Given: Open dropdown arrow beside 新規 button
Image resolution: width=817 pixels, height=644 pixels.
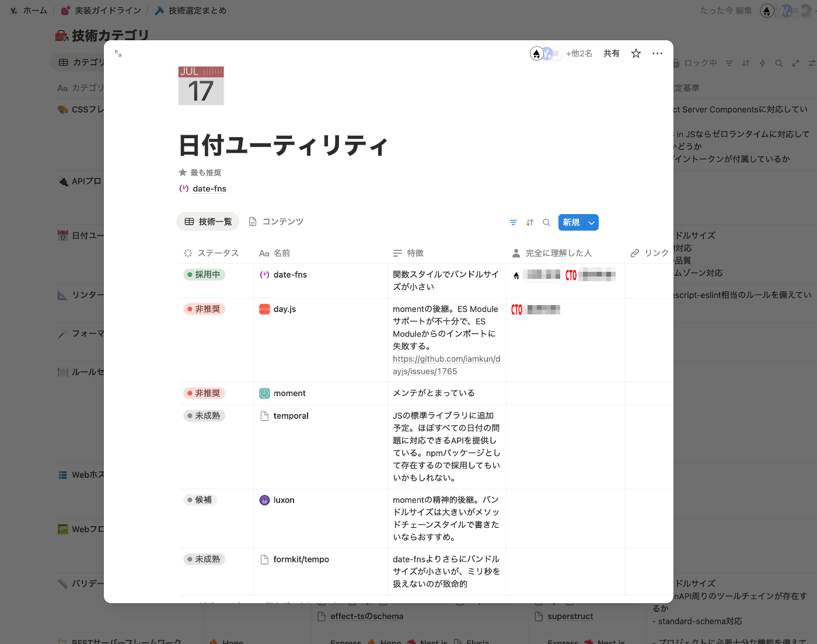Looking at the screenshot, I should 592,222.
